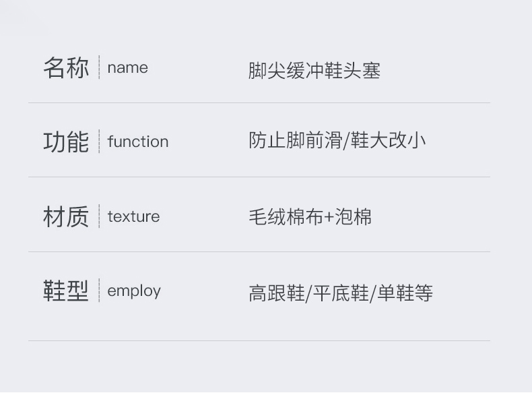This screenshot has height=393, width=532.
Task: Click the text 高跟鞋/平底鞋/单鞋等
Action: click(341, 293)
